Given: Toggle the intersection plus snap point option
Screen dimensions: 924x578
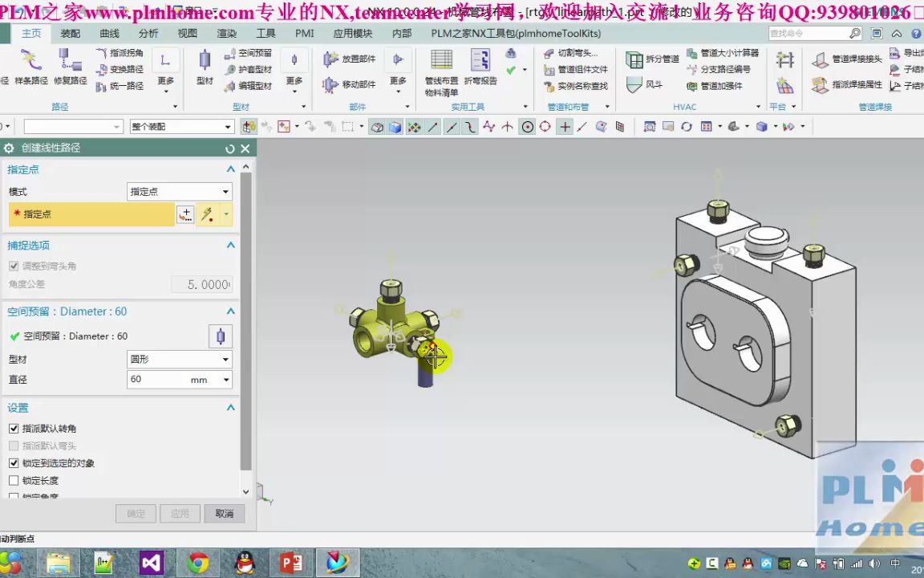Looking at the screenshot, I should coord(565,126).
